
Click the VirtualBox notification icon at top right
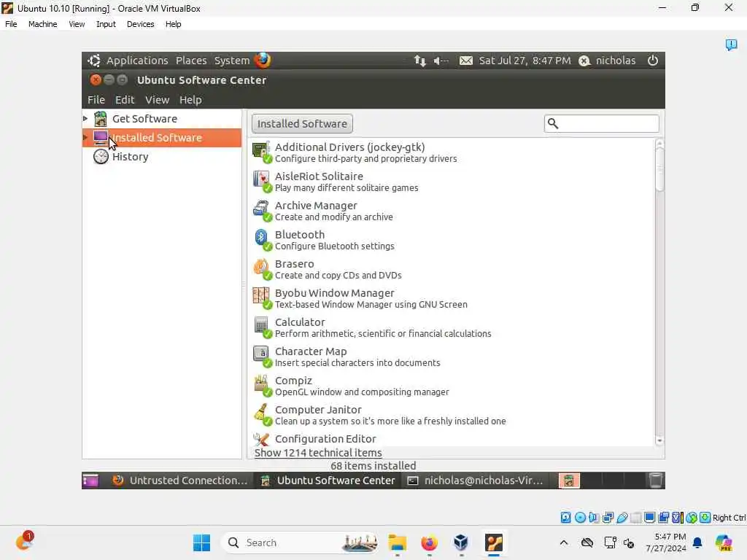pyautogui.click(x=731, y=44)
